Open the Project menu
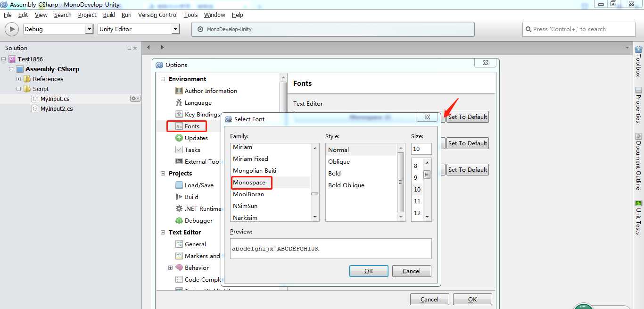This screenshot has width=644, height=309. pos(87,15)
